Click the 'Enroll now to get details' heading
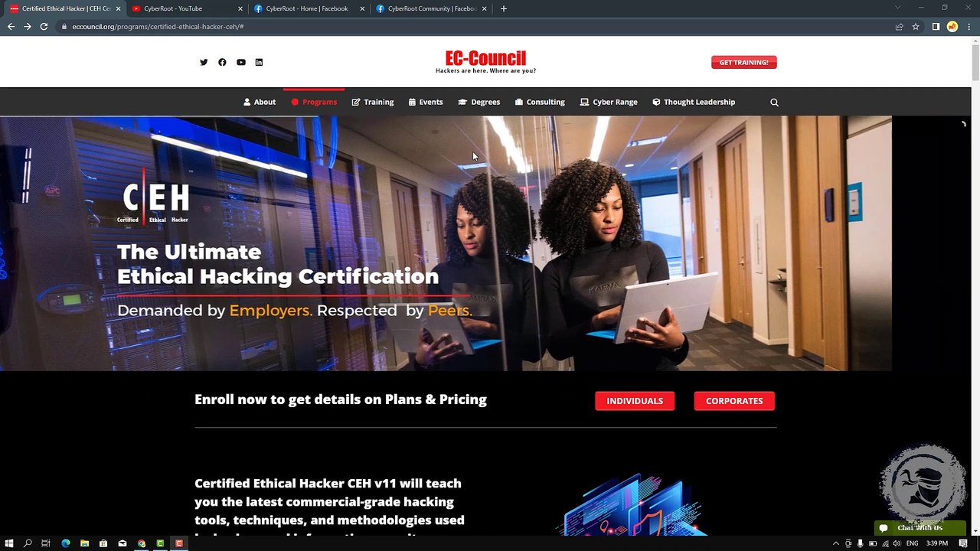This screenshot has width=980, height=551. (341, 399)
